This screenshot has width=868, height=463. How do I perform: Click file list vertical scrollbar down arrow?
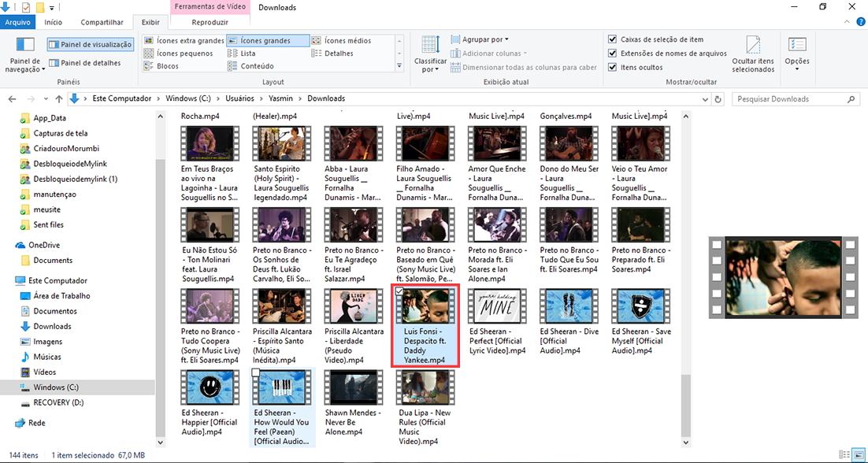coord(686,442)
